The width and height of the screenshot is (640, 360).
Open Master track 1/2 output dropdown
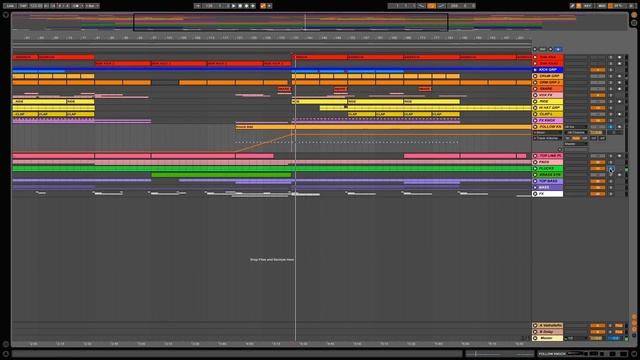click(576, 338)
